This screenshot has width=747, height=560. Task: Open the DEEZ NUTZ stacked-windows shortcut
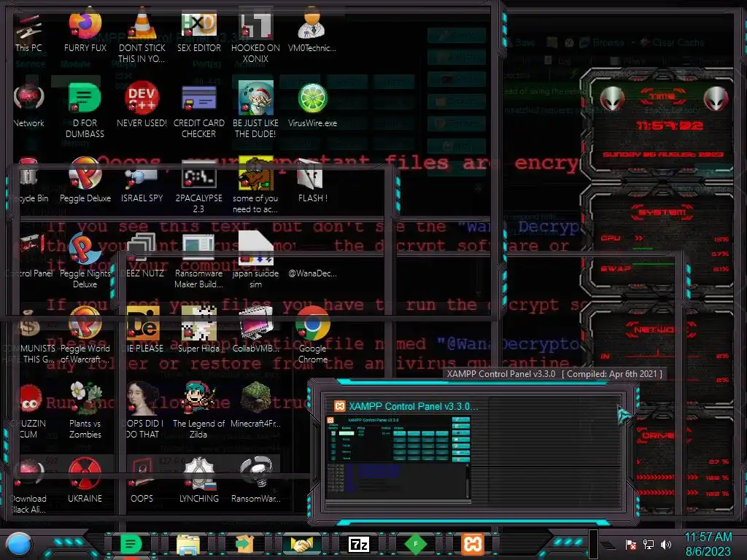pyautogui.click(x=143, y=256)
